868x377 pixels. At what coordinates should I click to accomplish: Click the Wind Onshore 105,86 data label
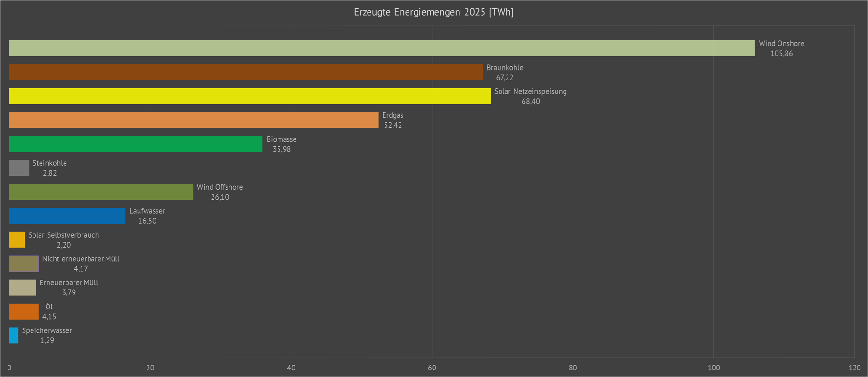781,48
